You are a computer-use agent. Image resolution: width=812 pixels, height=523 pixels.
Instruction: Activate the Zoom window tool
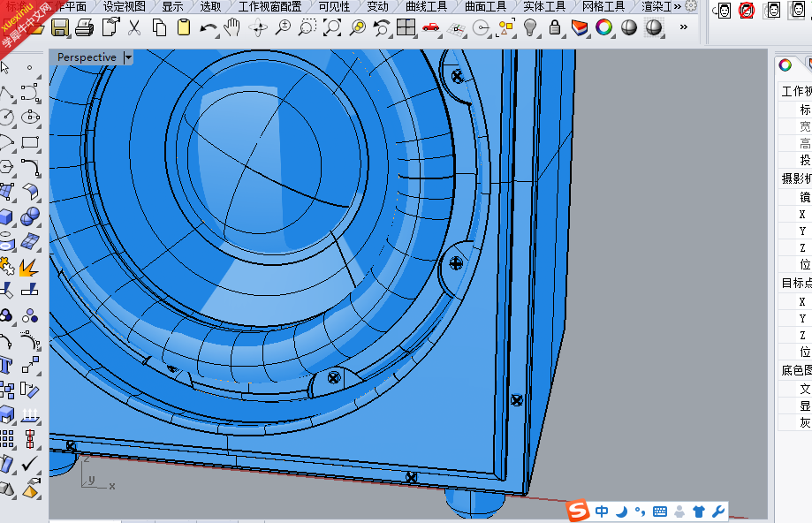(307, 27)
